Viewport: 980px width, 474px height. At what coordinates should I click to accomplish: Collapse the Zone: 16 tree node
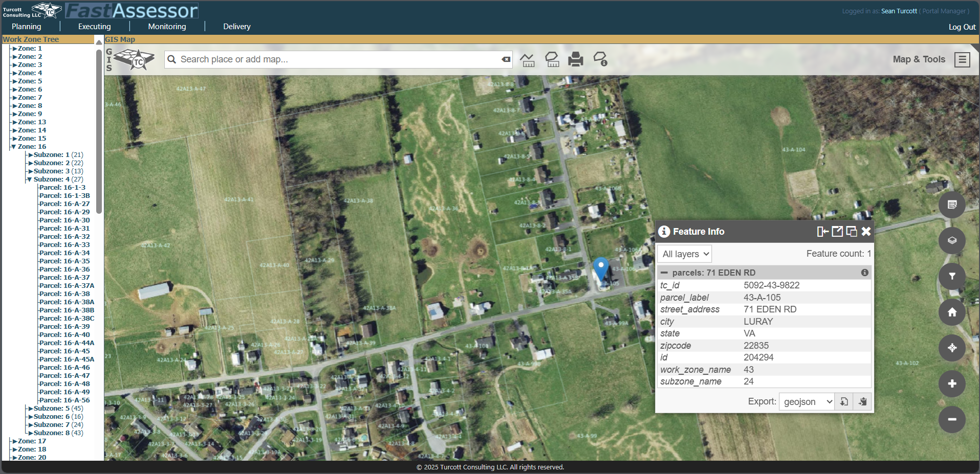pyautogui.click(x=13, y=146)
